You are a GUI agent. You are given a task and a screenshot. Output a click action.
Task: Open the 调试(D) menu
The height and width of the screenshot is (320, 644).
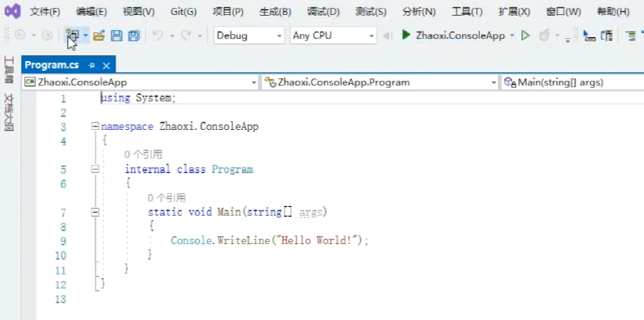click(x=323, y=12)
